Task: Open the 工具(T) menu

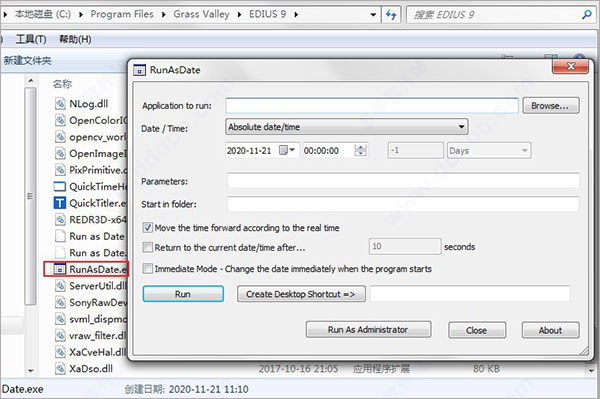Action: tap(31, 39)
